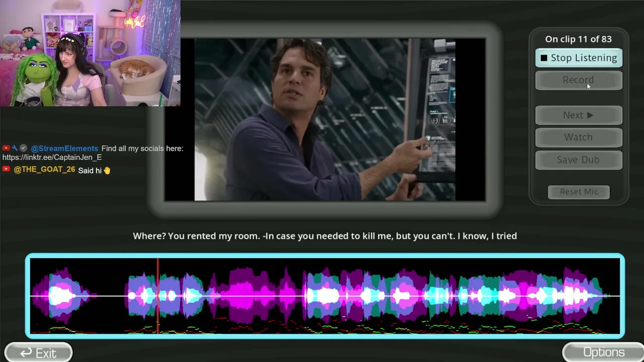Click the Record button
644x362 pixels.
coord(579,80)
